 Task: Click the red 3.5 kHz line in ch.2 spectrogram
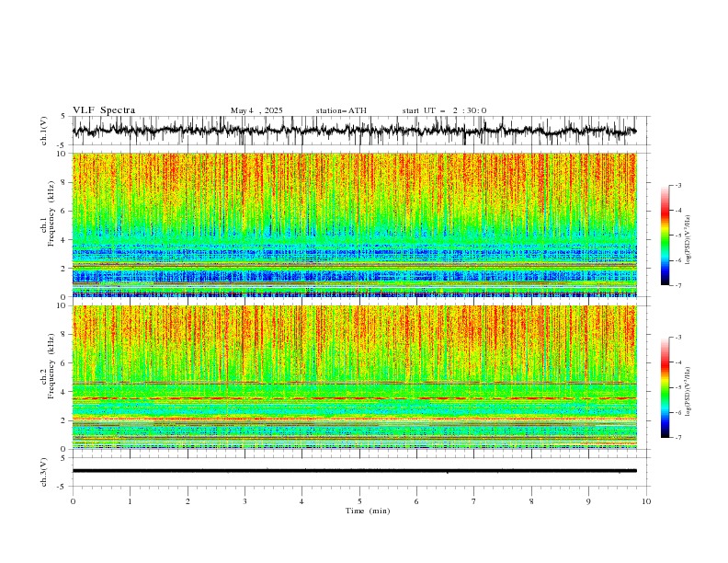pos(354,398)
